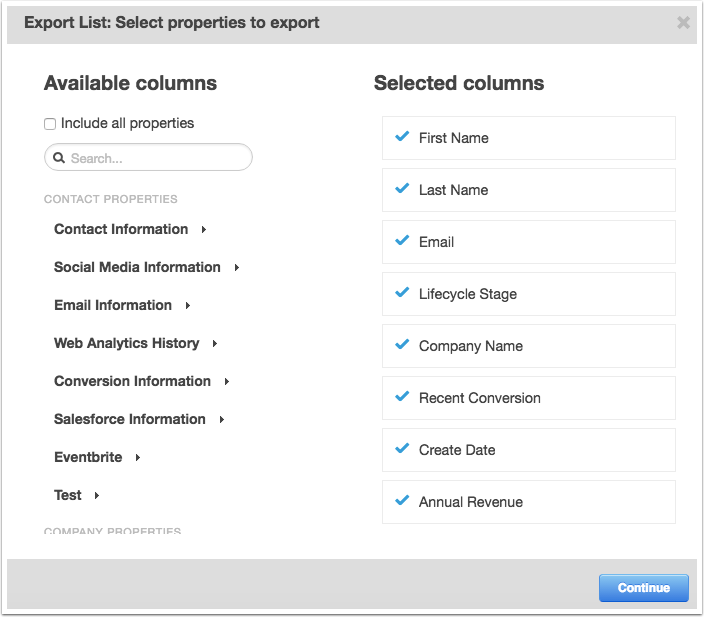Open the Test group label
Screen dimensions: 704x617
click(x=67, y=495)
